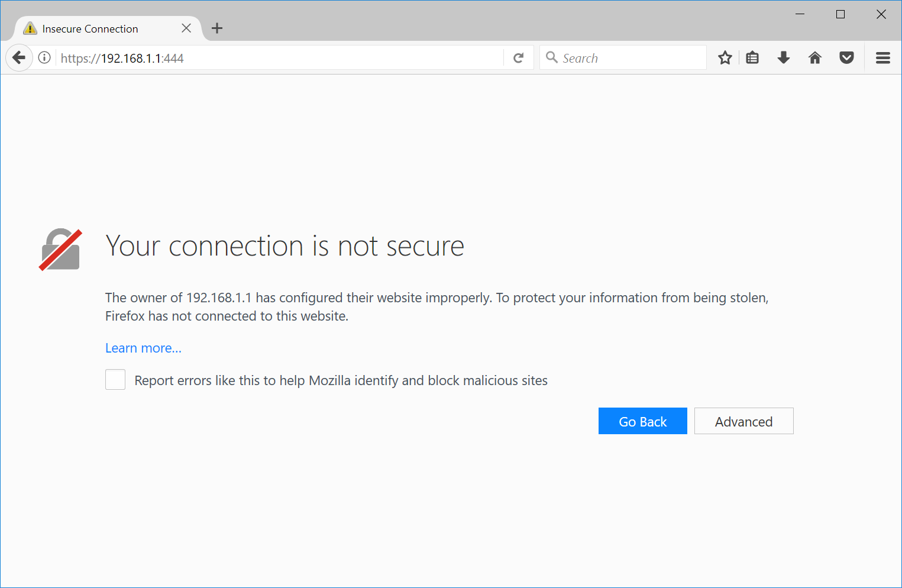The image size is (902, 588).
Task: Close the Insecure Connection tab
Action: tap(186, 28)
